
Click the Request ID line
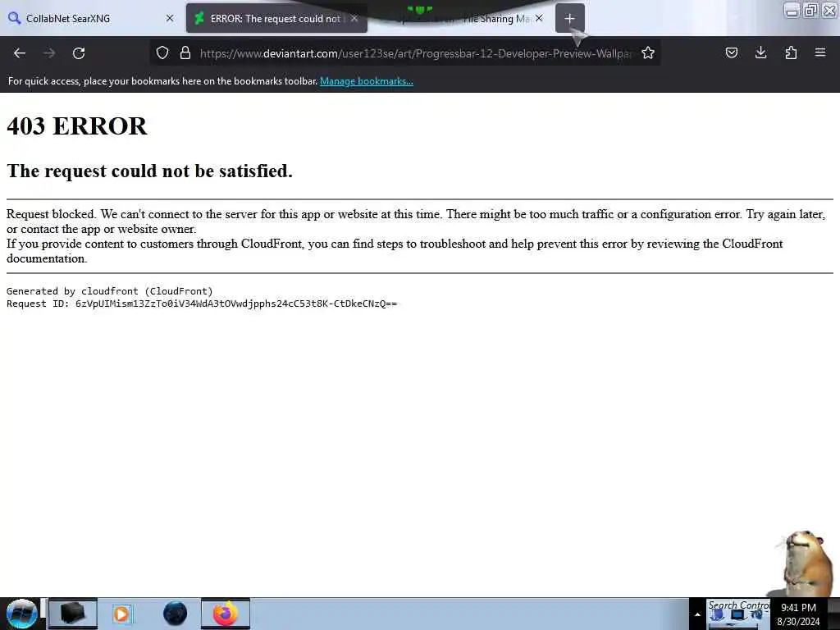coord(202,304)
